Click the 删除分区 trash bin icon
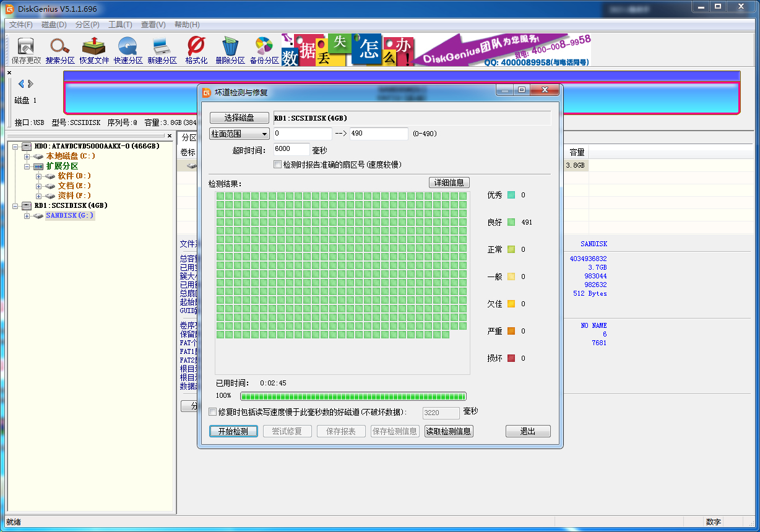760x532 pixels. (x=230, y=46)
